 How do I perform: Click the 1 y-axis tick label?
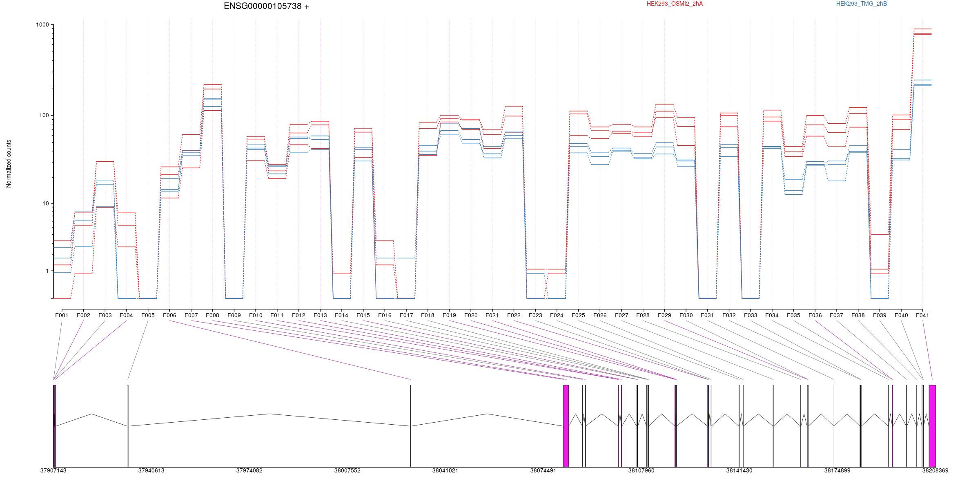click(47, 271)
